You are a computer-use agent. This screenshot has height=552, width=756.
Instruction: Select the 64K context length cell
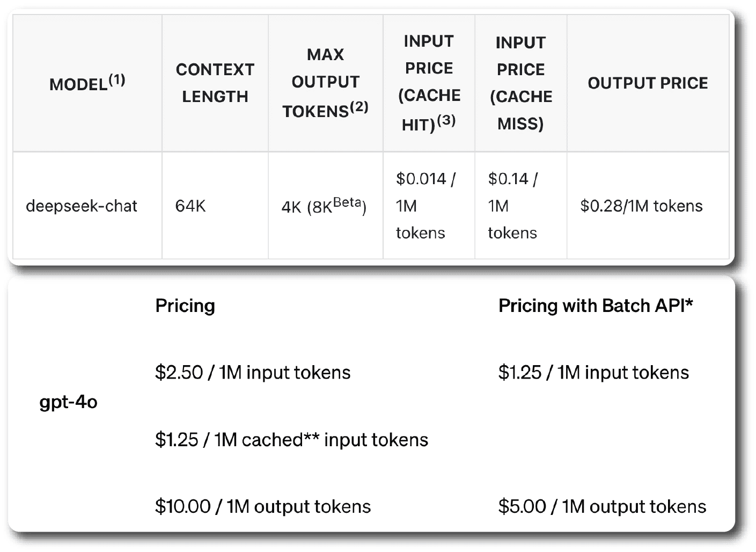pos(190,206)
